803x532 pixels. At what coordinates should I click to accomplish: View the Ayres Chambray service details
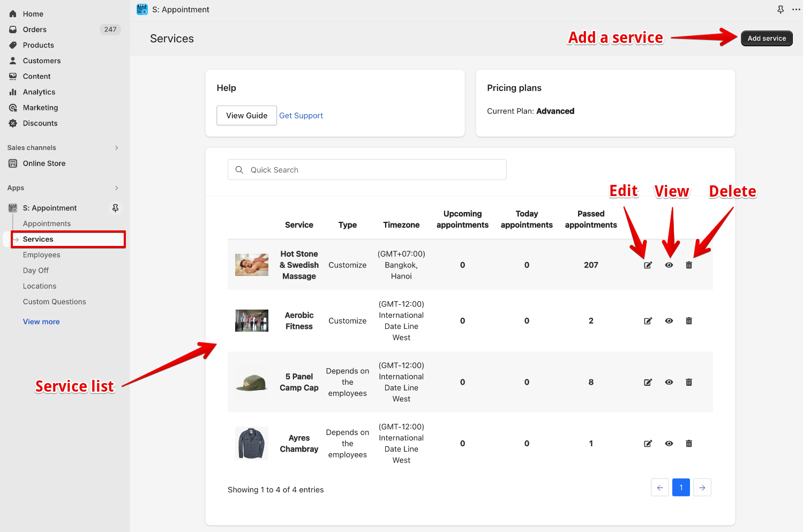coord(669,444)
